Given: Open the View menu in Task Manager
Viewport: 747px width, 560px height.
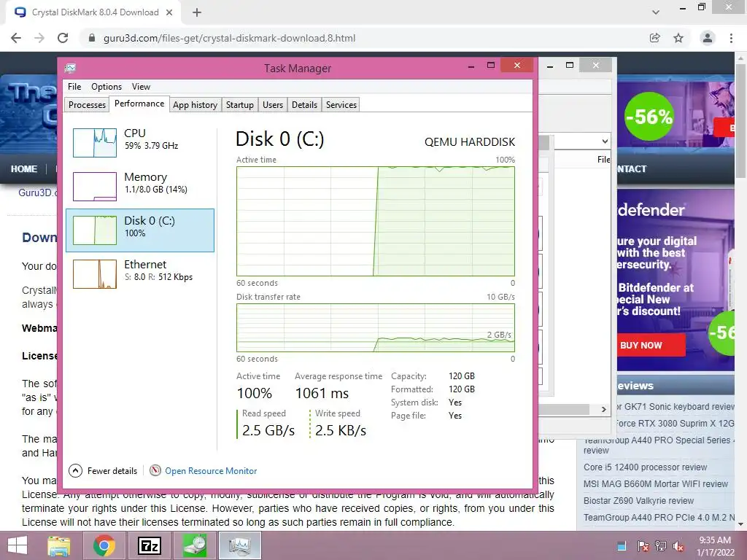Looking at the screenshot, I should tap(141, 87).
